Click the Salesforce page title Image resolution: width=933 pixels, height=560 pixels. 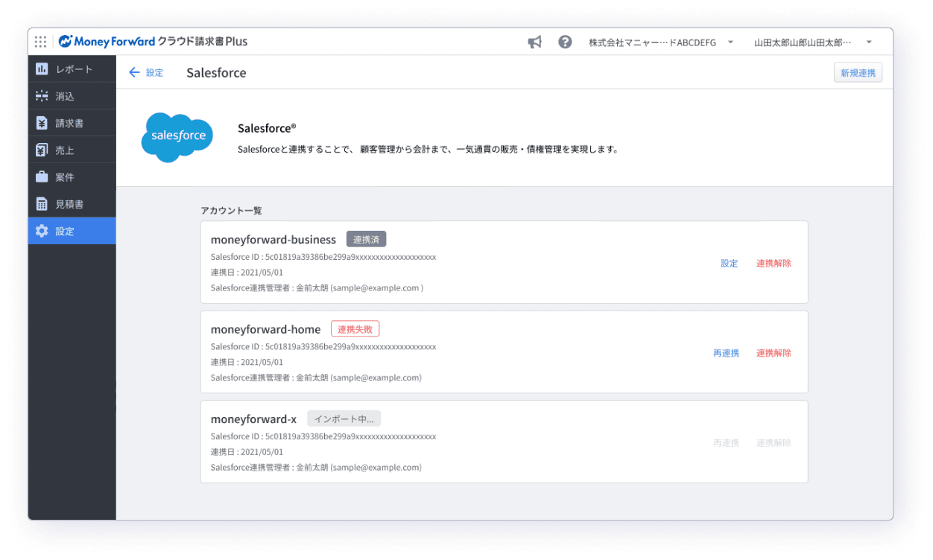tap(216, 73)
